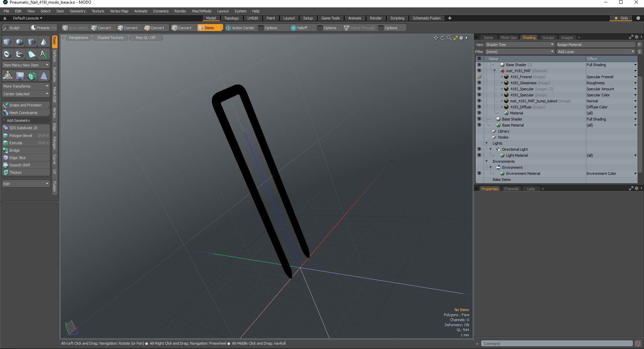
Task: Toggle visibility of 419J_Glossiness image layer
Action: (479, 83)
